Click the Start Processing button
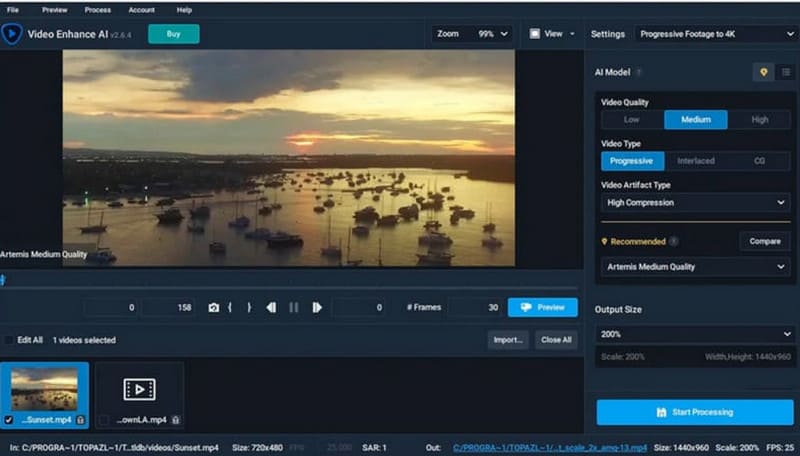The width and height of the screenshot is (800, 456). (x=695, y=412)
